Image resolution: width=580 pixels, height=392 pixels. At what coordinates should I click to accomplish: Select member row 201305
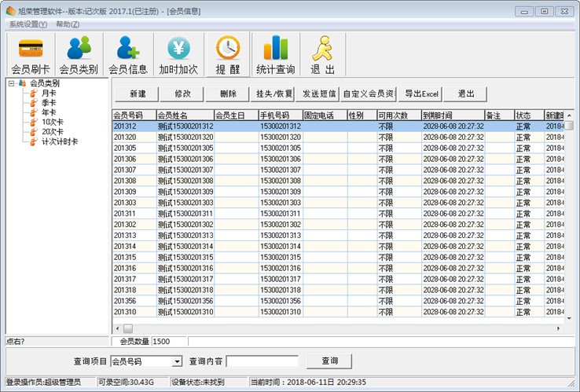[338, 148]
